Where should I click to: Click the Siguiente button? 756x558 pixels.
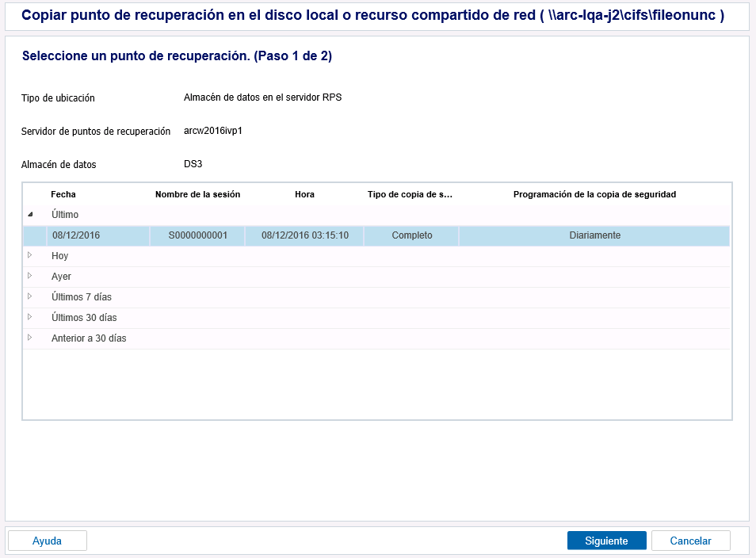tap(606, 541)
